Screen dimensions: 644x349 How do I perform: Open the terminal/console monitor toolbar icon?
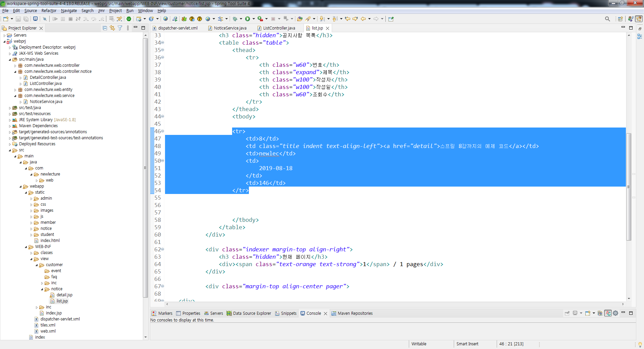click(35, 19)
